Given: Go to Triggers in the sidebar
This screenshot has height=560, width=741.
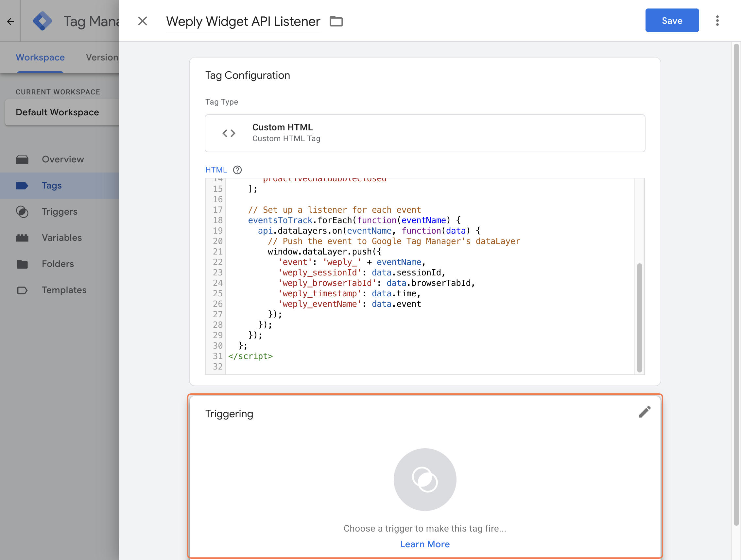Looking at the screenshot, I should [x=59, y=211].
